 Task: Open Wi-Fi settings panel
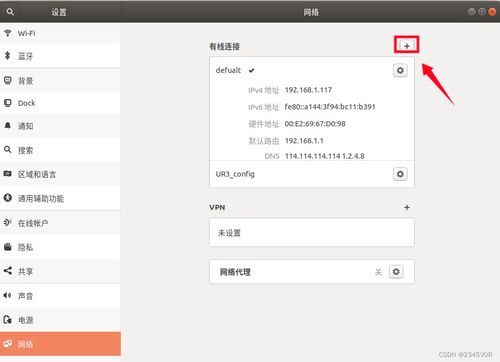click(x=60, y=33)
